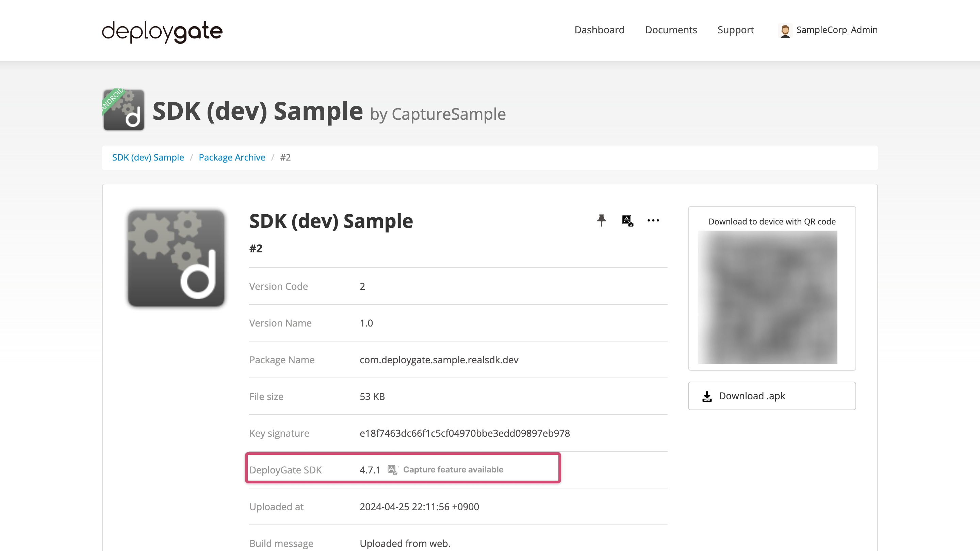
Task: Open the Support menu item
Action: 736,30
